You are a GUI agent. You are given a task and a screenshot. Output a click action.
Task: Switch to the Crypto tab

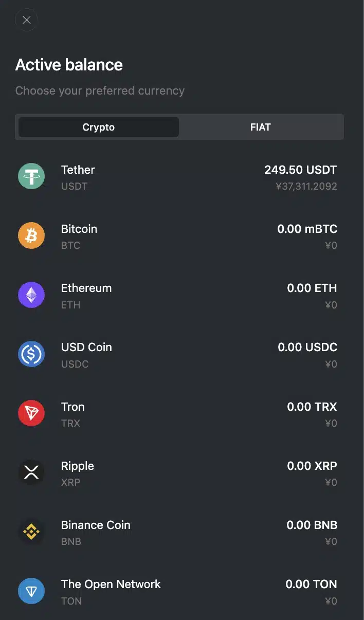(99, 127)
